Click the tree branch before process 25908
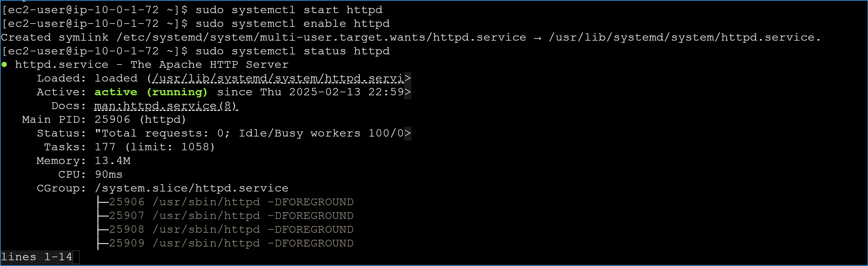Image resolution: width=868 pixels, height=266 pixels. (x=102, y=230)
